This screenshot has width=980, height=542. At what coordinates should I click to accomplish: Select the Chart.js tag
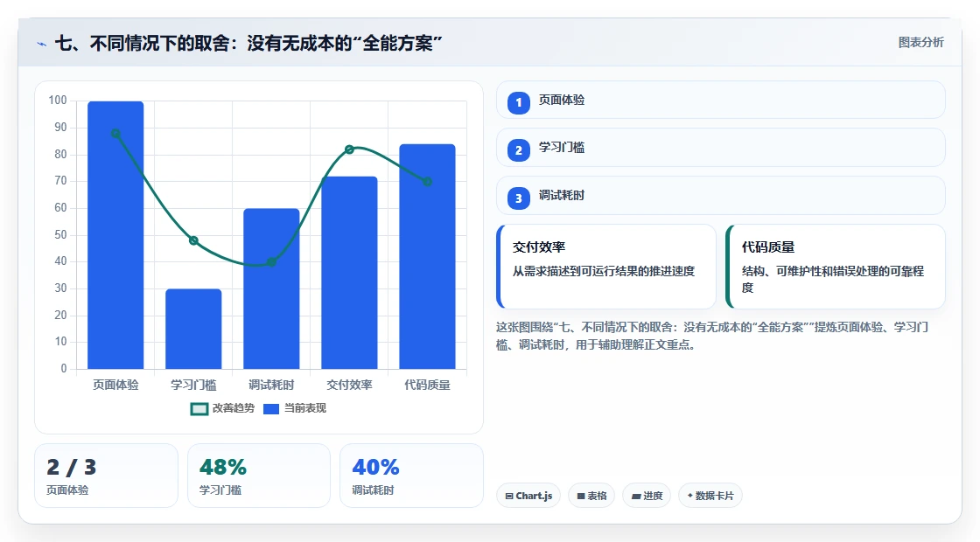coord(528,496)
